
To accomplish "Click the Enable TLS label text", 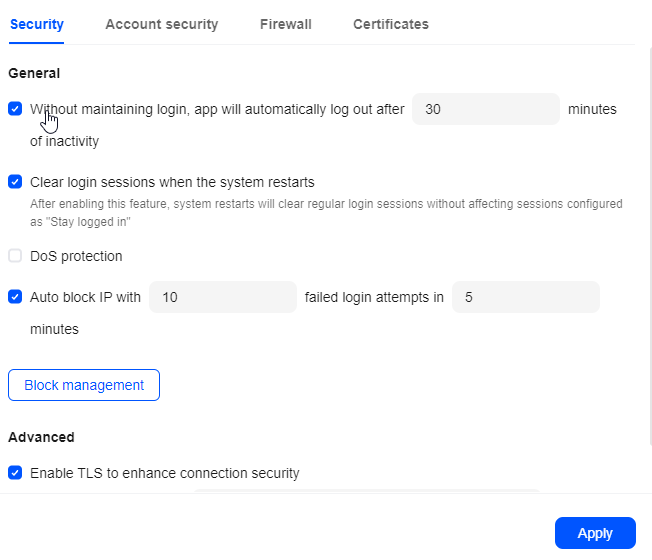I will [165, 473].
